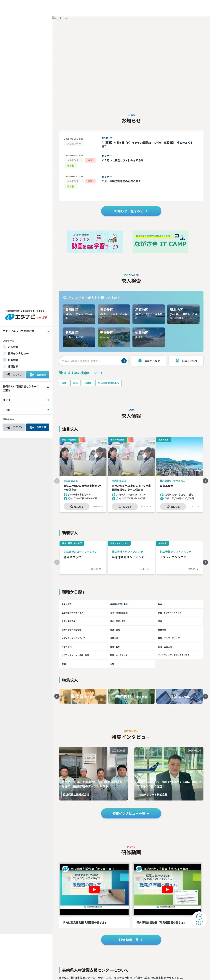Select the 島原地区 area tile
This screenshot has height=980, width=210.
click(149, 314)
